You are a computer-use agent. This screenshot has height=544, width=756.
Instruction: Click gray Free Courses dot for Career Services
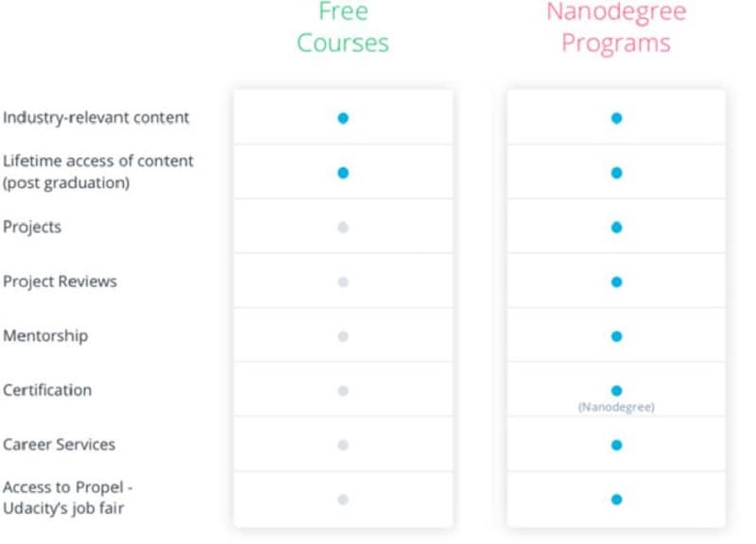coord(343,445)
